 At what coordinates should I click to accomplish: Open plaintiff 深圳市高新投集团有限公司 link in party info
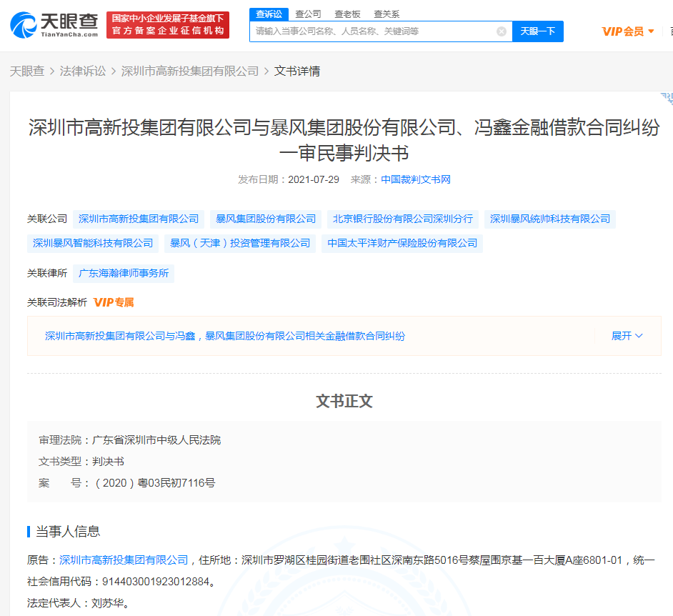tap(124, 560)
